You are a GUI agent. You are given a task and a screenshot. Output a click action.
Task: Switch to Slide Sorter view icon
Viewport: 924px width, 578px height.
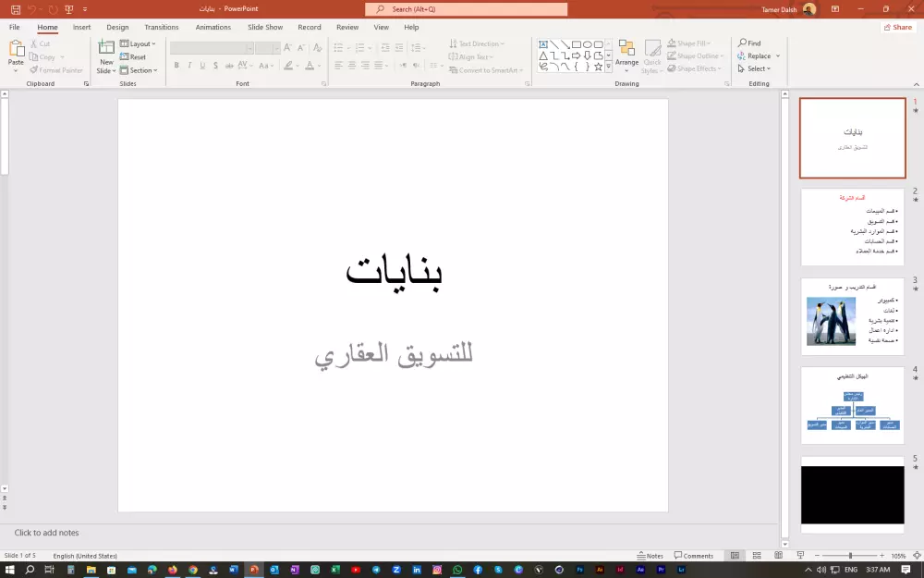tap(758, 555)
